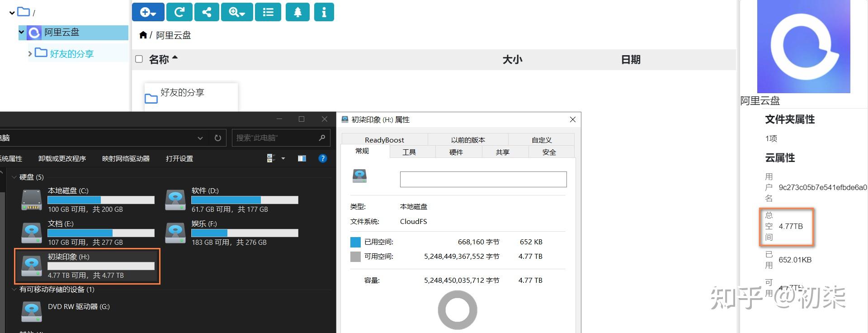Viewport: 868px width, 333px height.
Task: Select the 本地磁盘 (C:) drive
Action: point(88,200)
